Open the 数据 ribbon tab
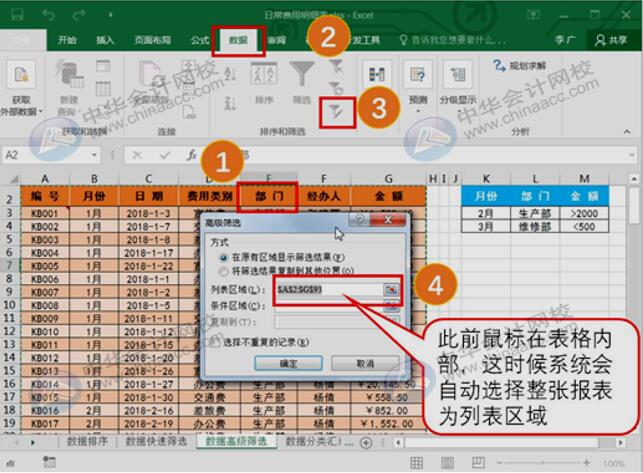643x473 pixels. [x=238, y=40]
